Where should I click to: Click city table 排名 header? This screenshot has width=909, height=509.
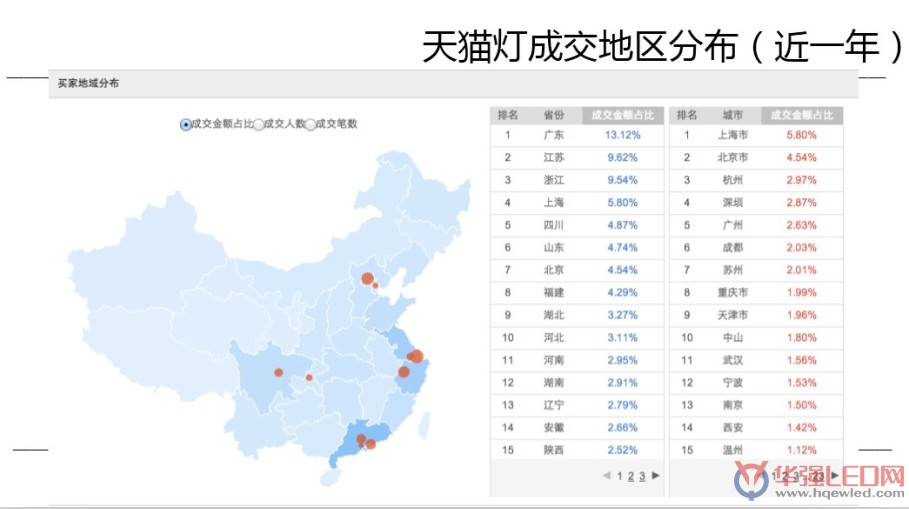(x=687, y=115)
